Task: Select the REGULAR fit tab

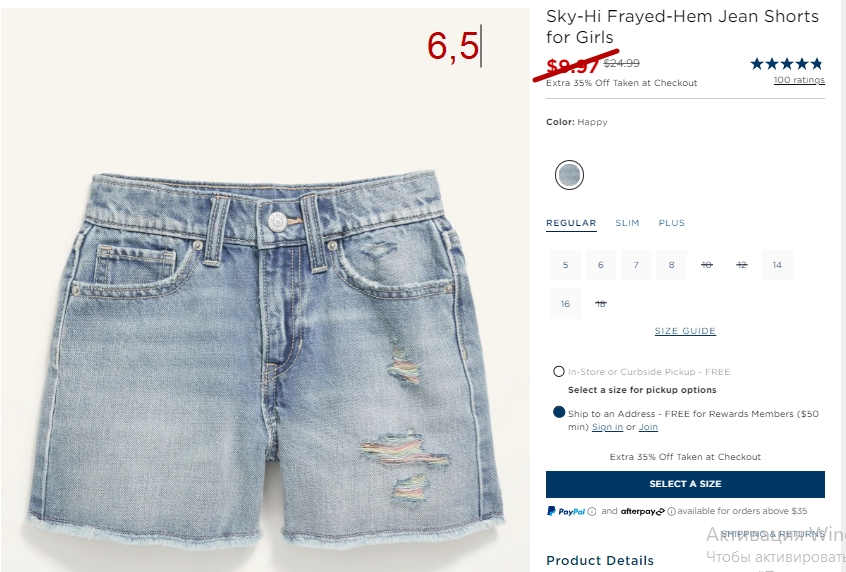Action: click(x=571, y=223)
